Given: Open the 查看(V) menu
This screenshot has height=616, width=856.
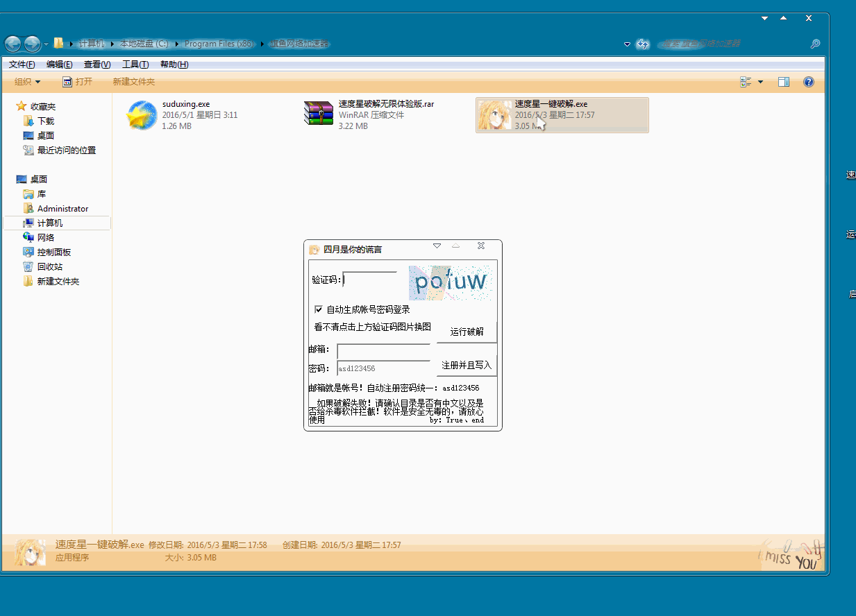Looking at the screenshot, I should 97,65.
